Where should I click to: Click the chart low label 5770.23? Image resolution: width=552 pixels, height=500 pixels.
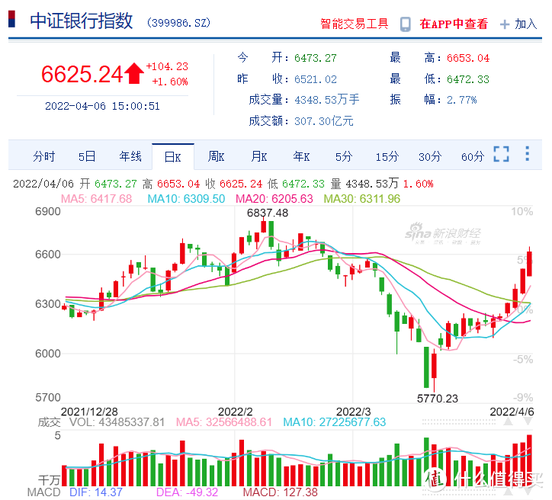[438, 399]
